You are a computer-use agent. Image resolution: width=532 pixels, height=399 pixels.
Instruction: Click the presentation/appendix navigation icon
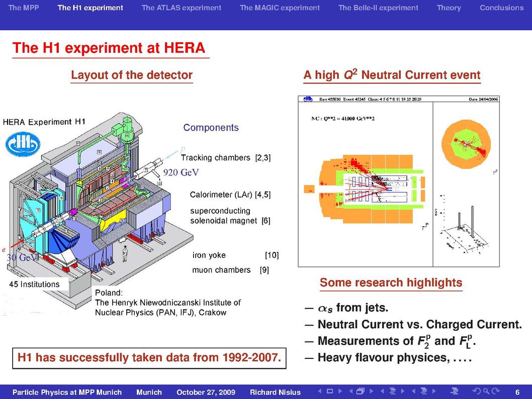454,391
